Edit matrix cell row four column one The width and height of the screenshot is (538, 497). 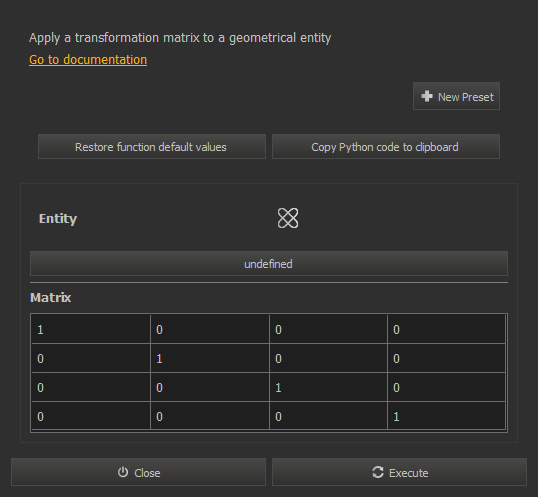point(91,416)
